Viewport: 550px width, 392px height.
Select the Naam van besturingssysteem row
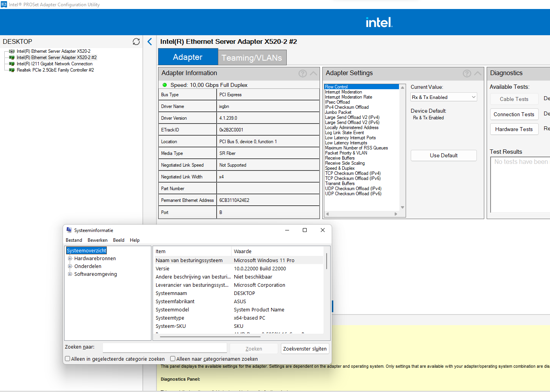(239, 260)
